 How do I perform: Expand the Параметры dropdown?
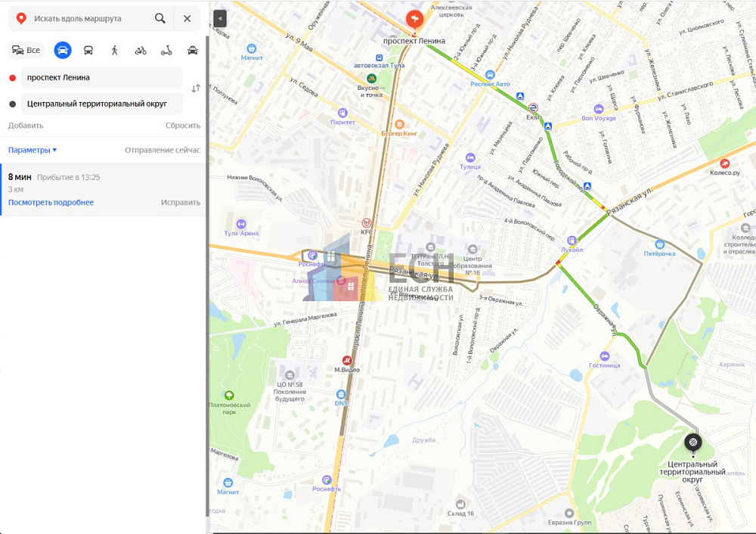(33, 150)
